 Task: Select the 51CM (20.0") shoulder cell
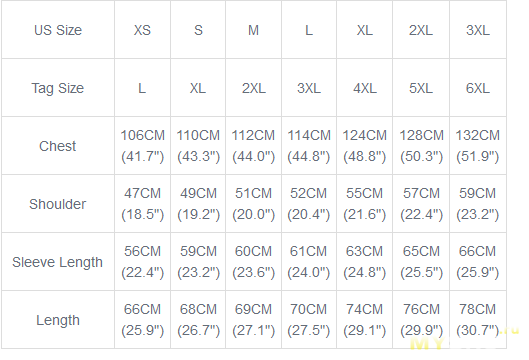tap(253, 204)
